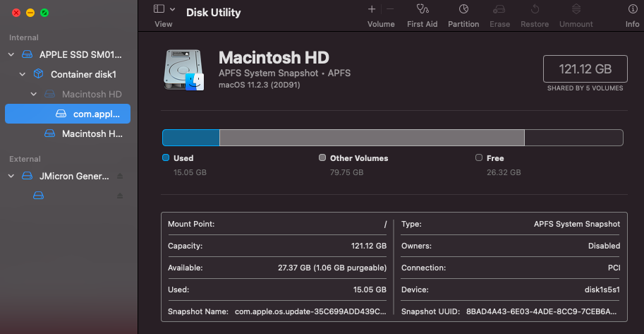Click the Snapshot UUID value 8BAD4A43
Image resolution: width=644 pixels, height=334 pixels.
541,312
